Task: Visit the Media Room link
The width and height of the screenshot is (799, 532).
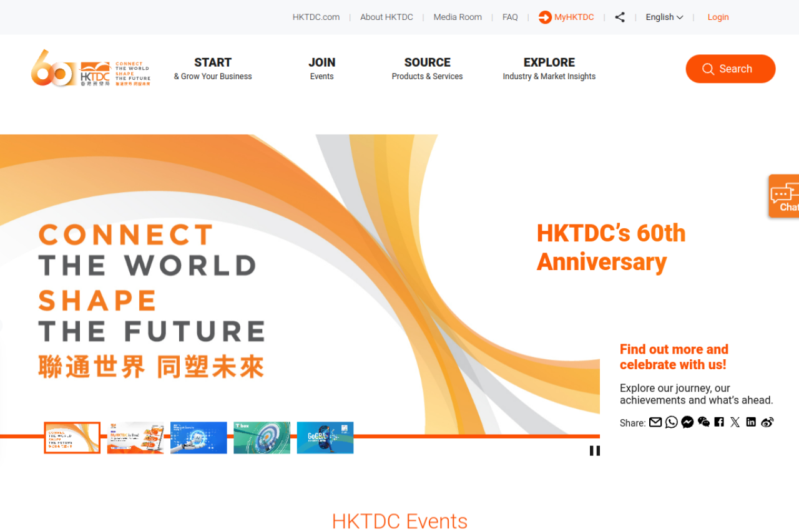Action: click(x=458, y=17)
